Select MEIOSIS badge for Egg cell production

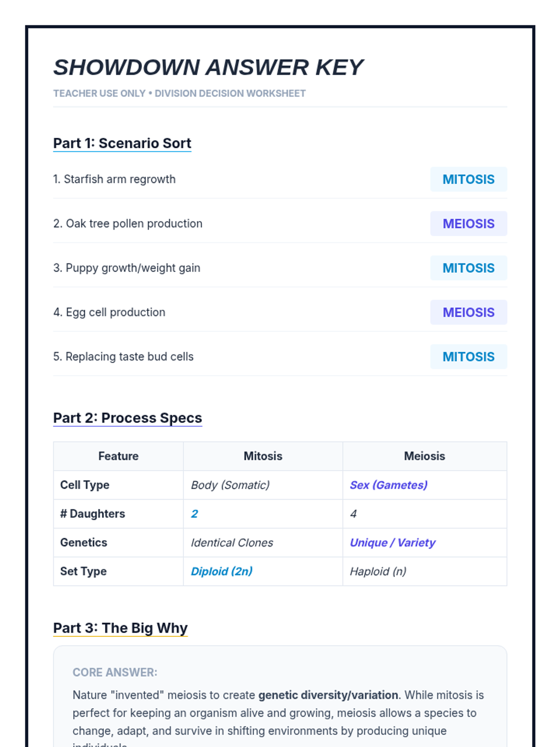tap(469, 312)
